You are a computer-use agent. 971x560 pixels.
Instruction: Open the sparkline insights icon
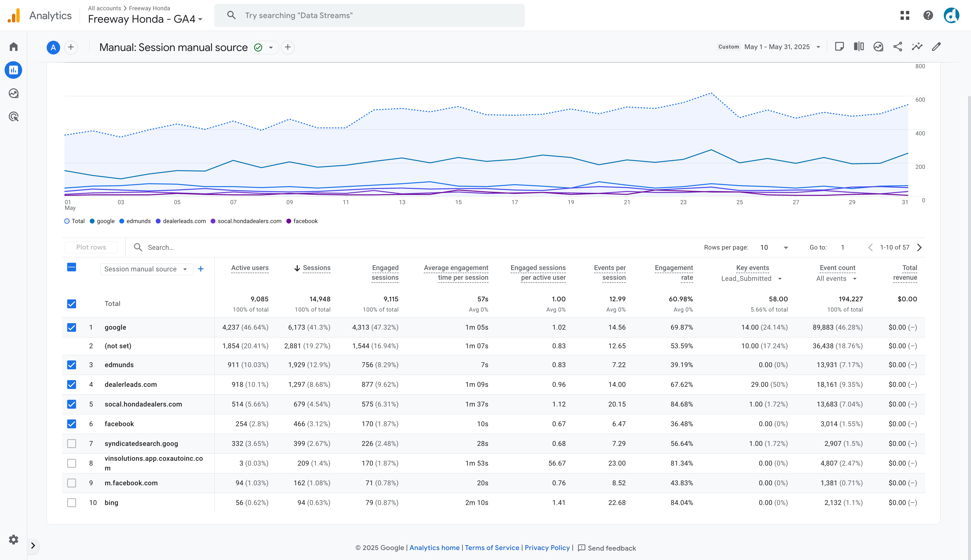[x=917, y=47]
